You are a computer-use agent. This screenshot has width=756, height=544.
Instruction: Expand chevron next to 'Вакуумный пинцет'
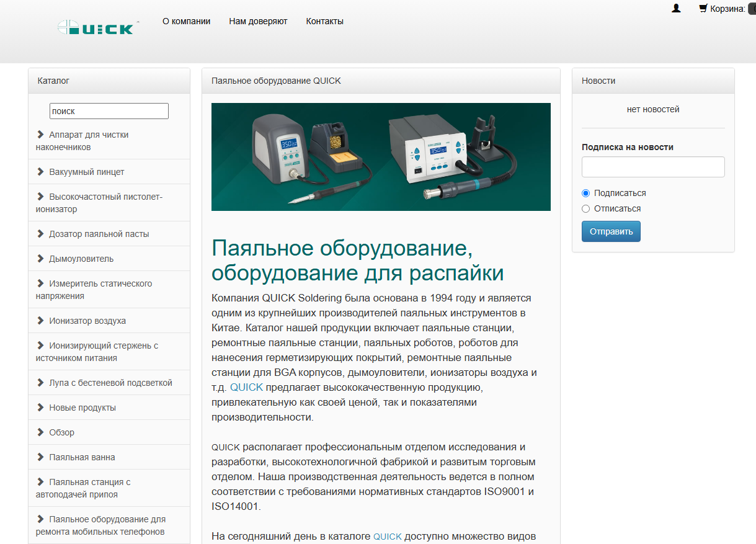pos(41,171)
